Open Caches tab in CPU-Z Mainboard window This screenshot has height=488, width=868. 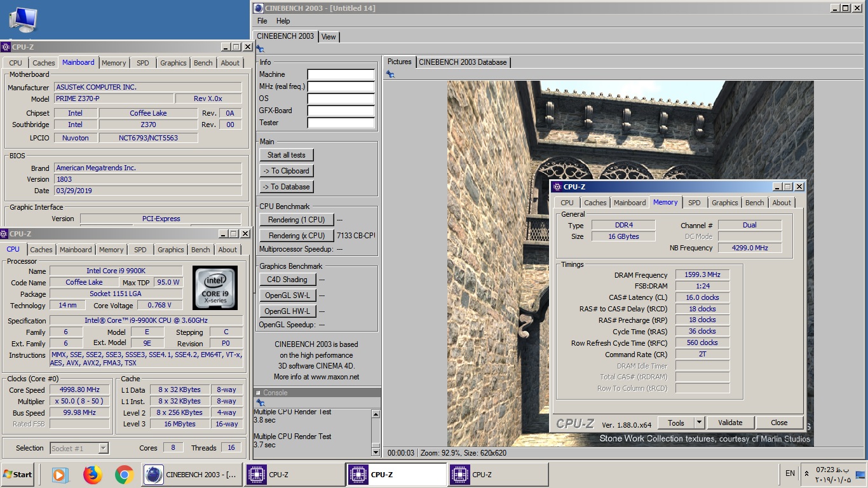44,63
